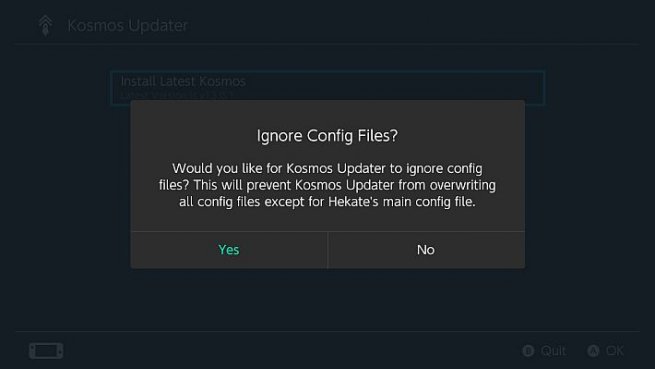The image size is (655, 369).
Task: Click the Quit label in the footer
Action: [553, 351]
